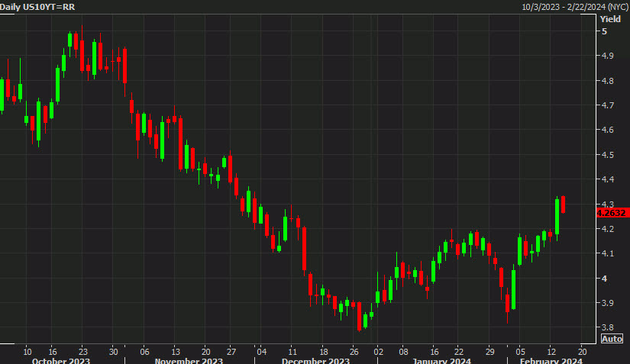Click the 4.9 yield axis label
Viewport: 630px width, 364px height.
pos(607,56)
